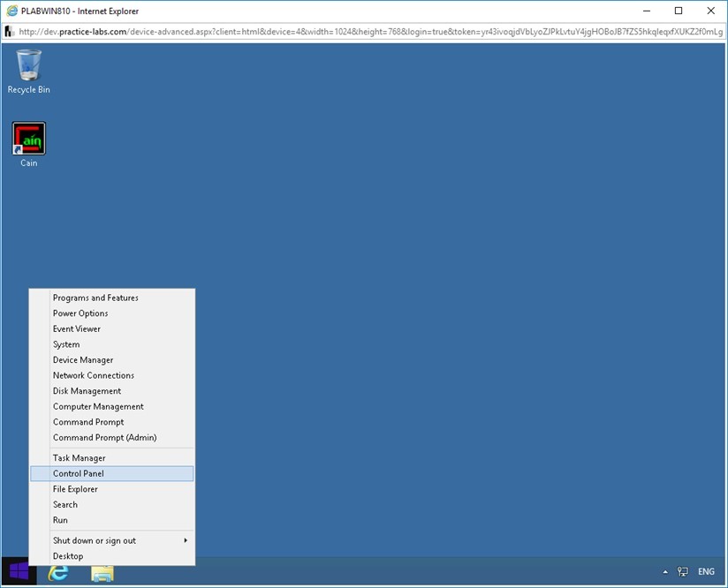This screenshot has width=728, height=588.
Task: Launch Internet Explorer from the taskbar
Action: [58, 573]
